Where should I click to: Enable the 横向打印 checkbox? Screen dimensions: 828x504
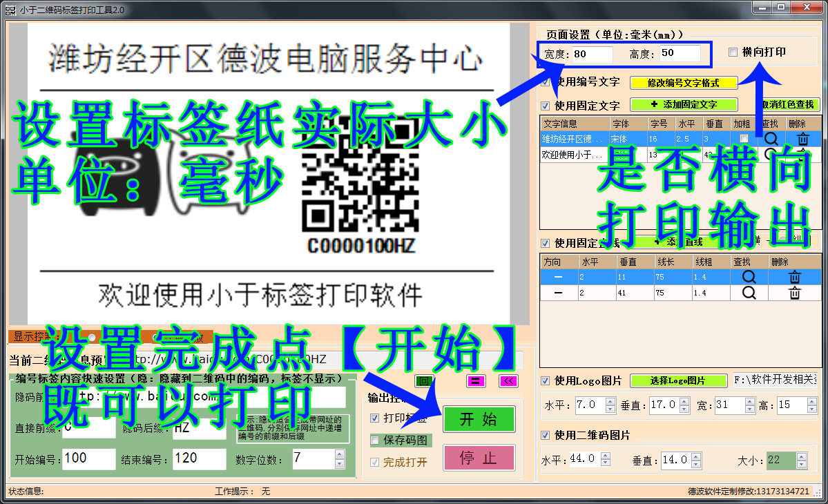733,52
